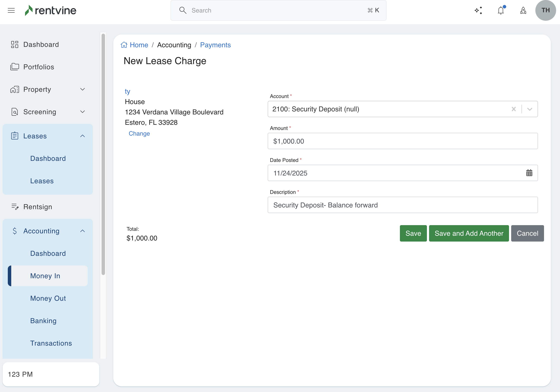Click the AI sparkles icon
560x392 pixels.
[478, 10]
